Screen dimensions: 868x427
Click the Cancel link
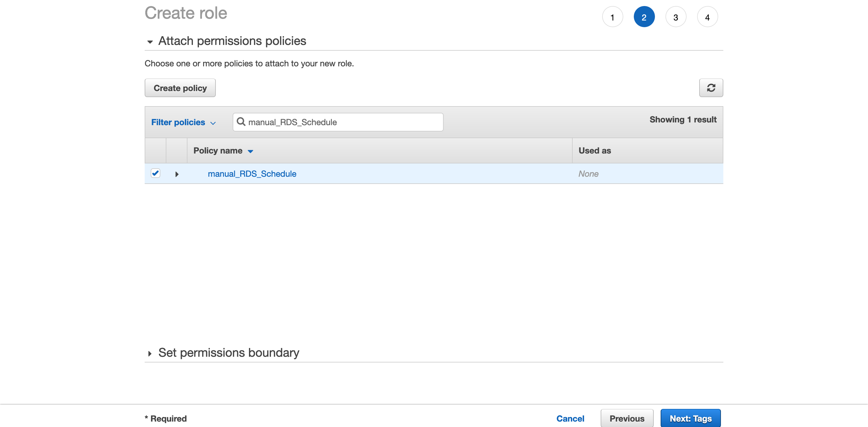[570, 418]
